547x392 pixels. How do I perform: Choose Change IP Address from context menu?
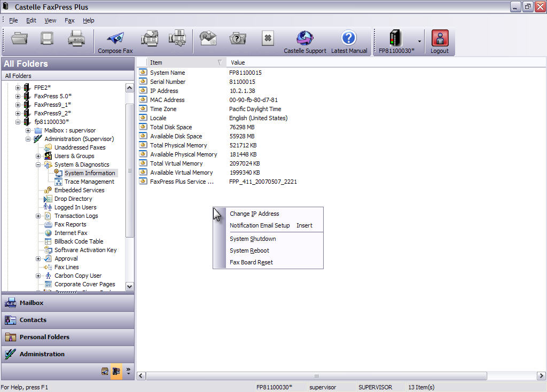click(254, 214)
